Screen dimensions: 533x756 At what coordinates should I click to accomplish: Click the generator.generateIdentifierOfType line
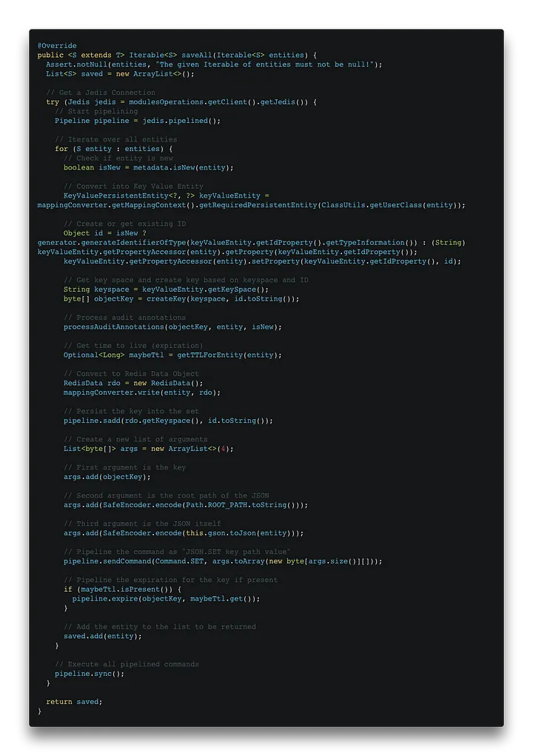(252, 243)
